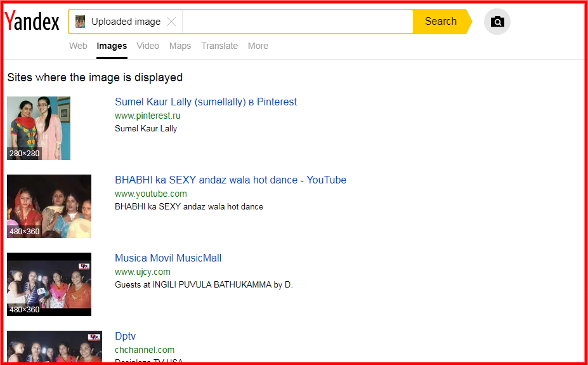This screenshot has width=588, height=365.
Task: Open the Dptv result link
Action: point(125,336)
